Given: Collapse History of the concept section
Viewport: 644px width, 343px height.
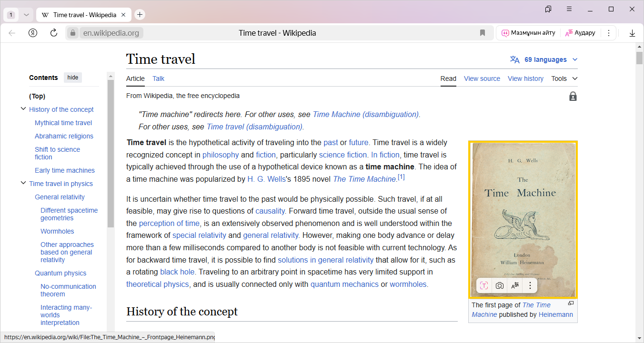Looking at the screenshot, I should [23, 109].
